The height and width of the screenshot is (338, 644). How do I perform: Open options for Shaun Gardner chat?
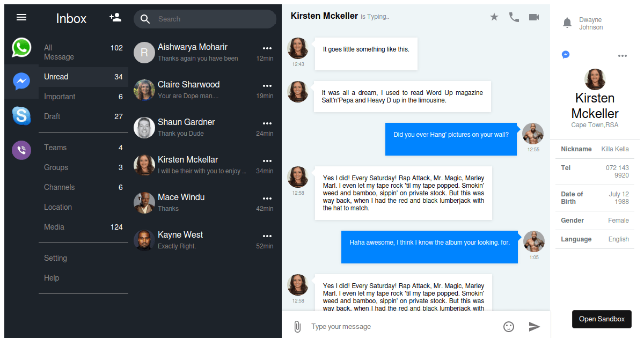(267, 123)
